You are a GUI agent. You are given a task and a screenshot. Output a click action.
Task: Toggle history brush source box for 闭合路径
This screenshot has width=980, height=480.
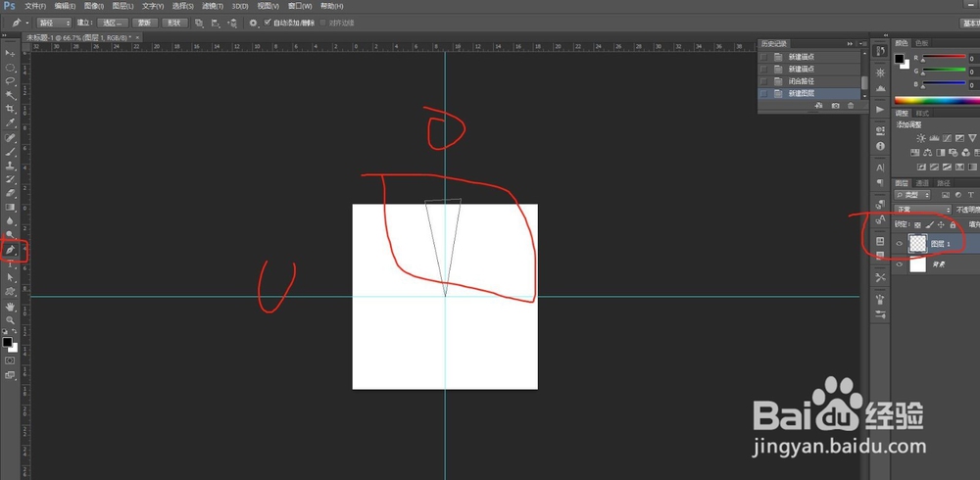[x=763, y=81]
